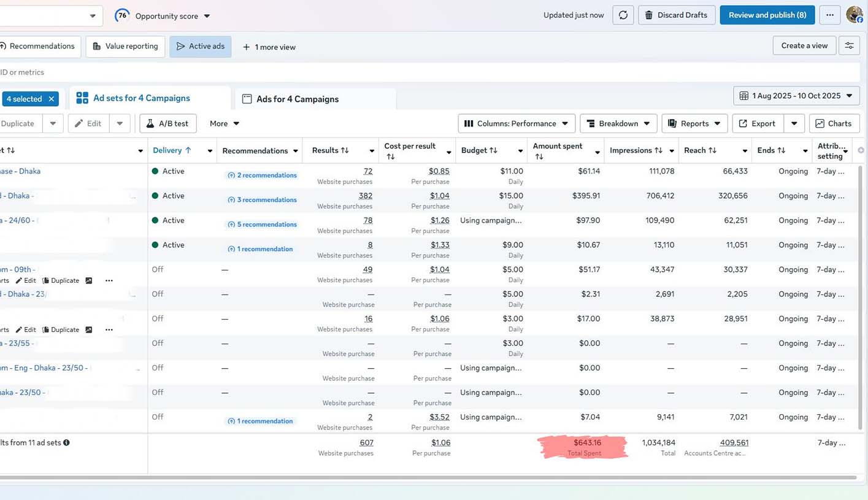Click the customize view sliders icon
This screenshot has width=868, height=500.
[849, 46]
